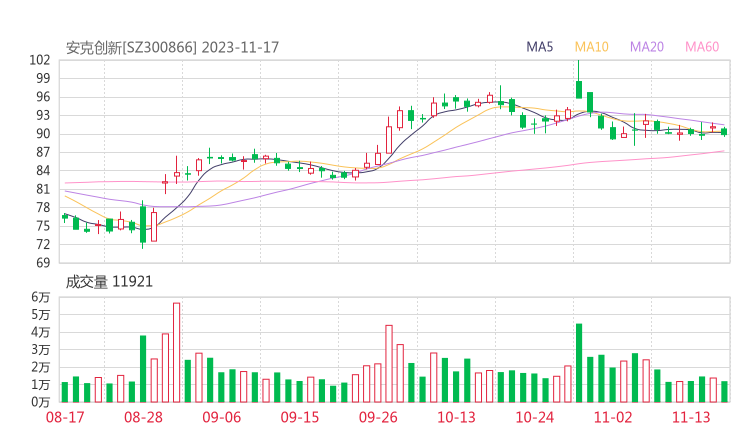Click the 成交量 11921 volume label

pos(109,282)
